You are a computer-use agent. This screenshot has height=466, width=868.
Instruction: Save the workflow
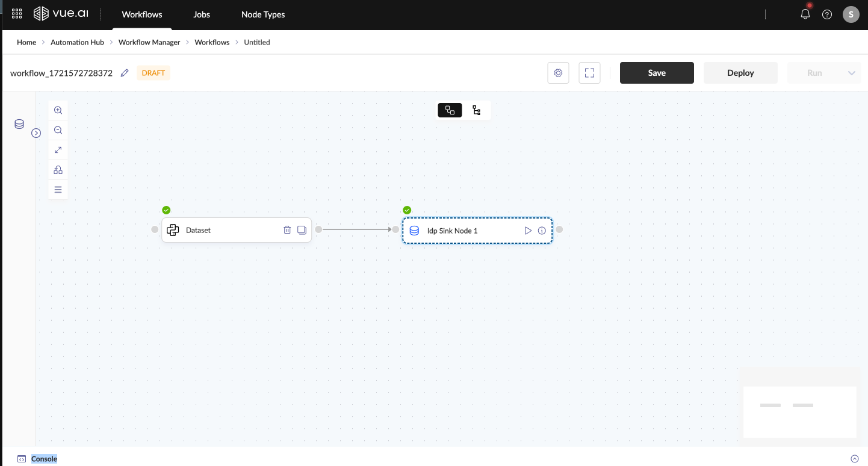(x=657, y=73)
